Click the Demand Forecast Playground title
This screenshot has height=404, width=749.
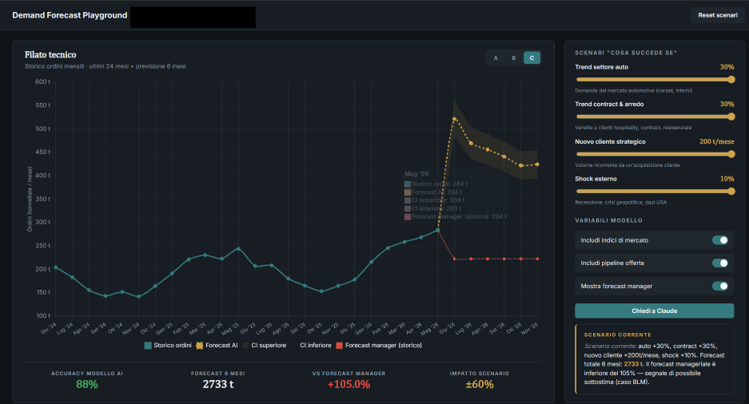click(70, 15)
